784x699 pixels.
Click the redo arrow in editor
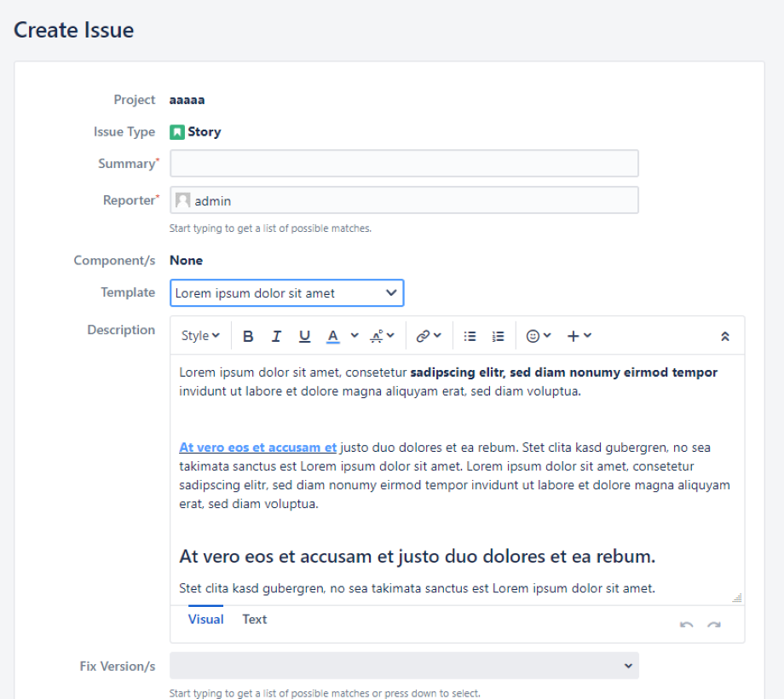[714, 625]
